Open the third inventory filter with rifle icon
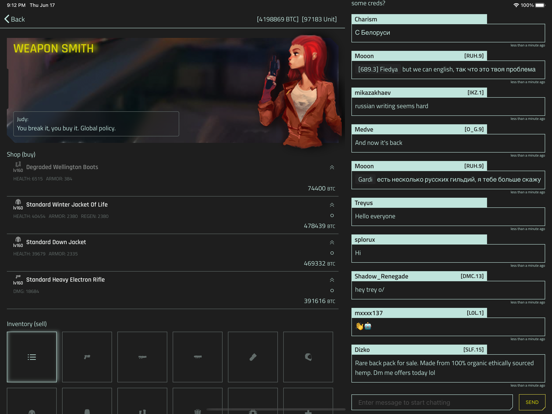This screenshot has height=414, width=552. (x=142, y=357)
